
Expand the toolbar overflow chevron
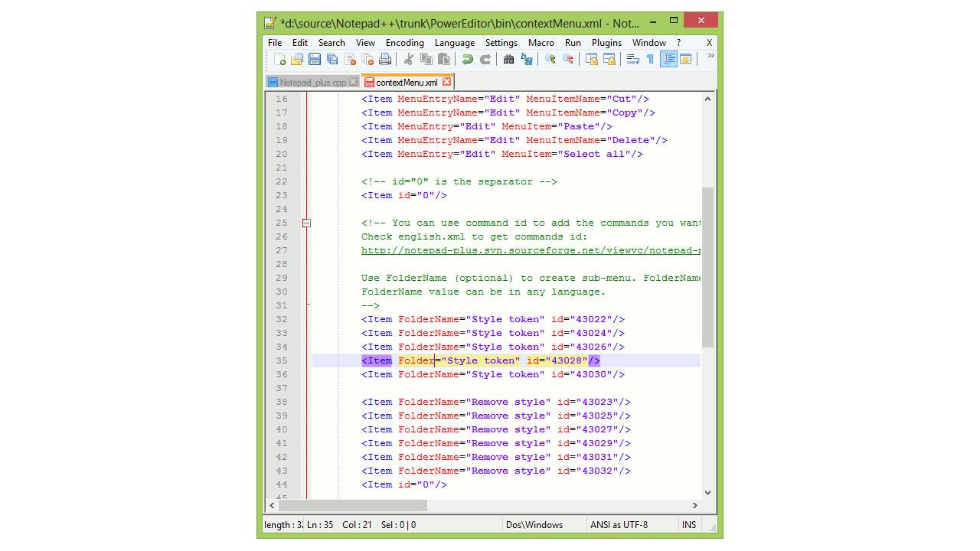pyautogui.click(x=710, y=56)
